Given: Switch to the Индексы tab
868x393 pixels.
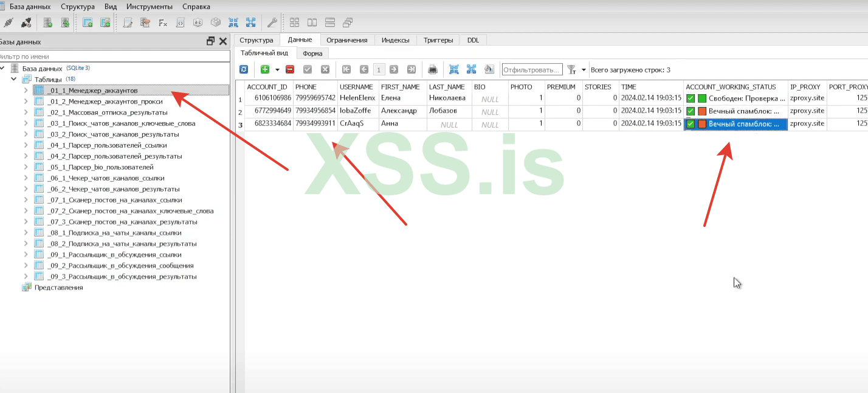Looking at the screenshot, I should pos(395,40).
